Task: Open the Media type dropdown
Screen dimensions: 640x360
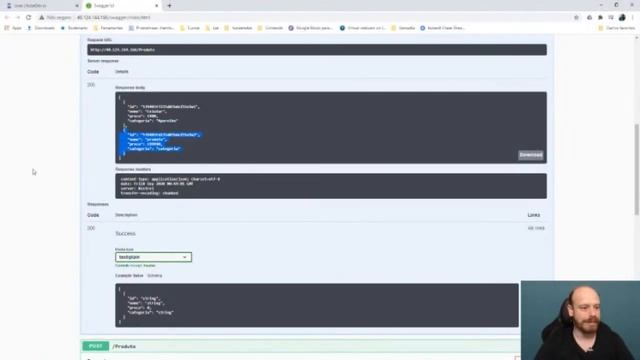Action: [153, 257]
